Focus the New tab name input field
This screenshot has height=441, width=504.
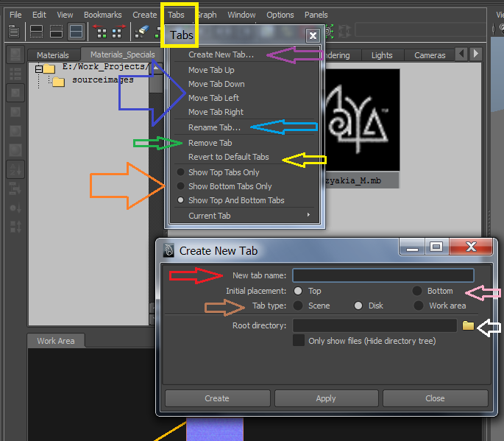coord(383,275)
